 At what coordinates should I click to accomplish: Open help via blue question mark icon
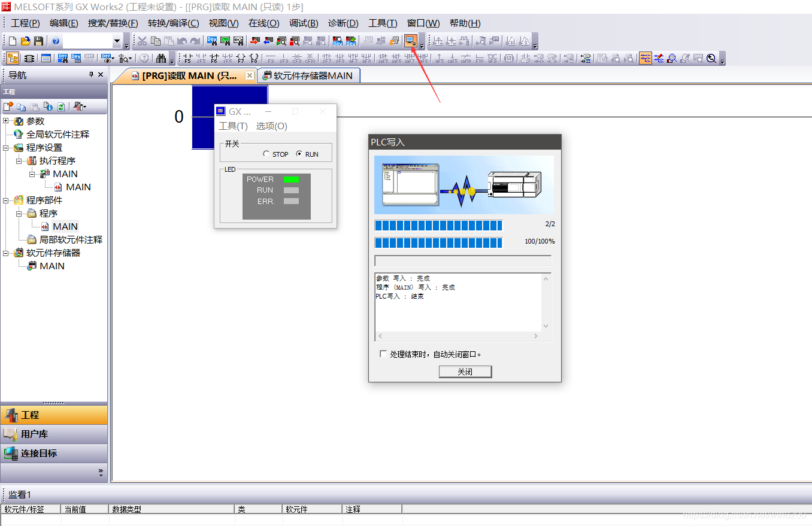(56, 41)
